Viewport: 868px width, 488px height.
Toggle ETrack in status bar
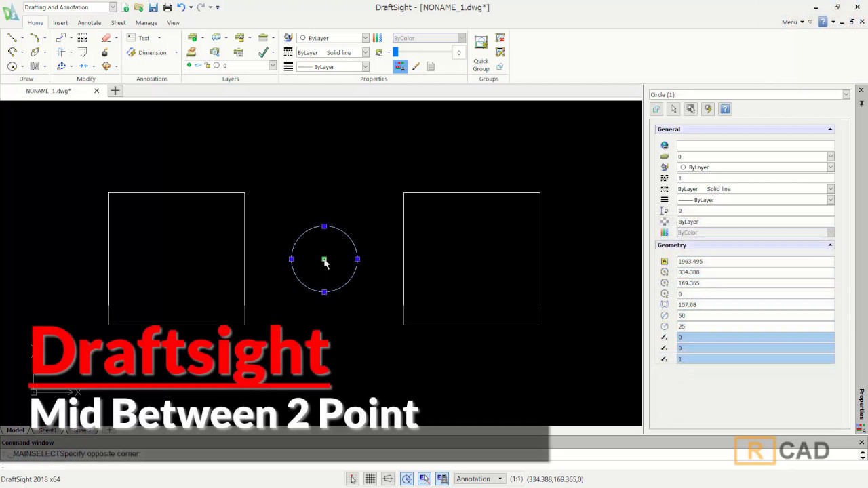coord(442,479)
